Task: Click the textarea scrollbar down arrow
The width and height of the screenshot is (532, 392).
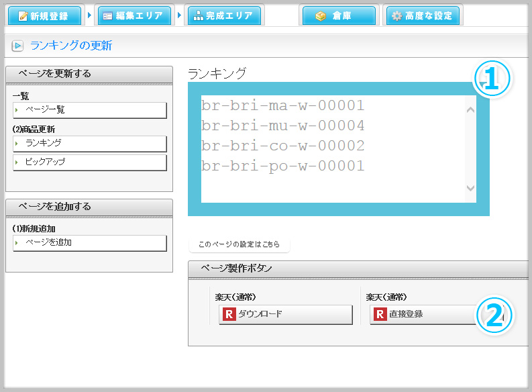Action: [x=470, y=189]
